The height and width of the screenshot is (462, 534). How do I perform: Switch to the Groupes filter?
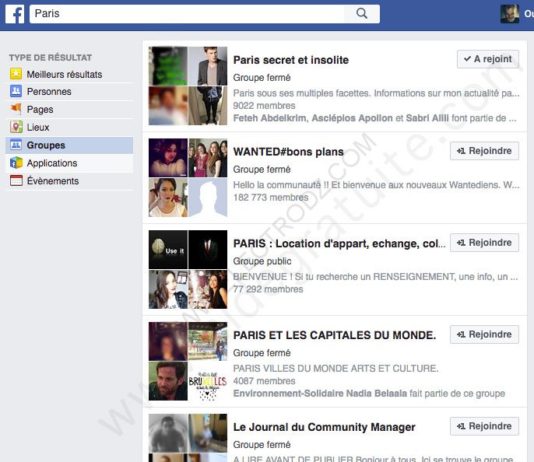[69, 145]
